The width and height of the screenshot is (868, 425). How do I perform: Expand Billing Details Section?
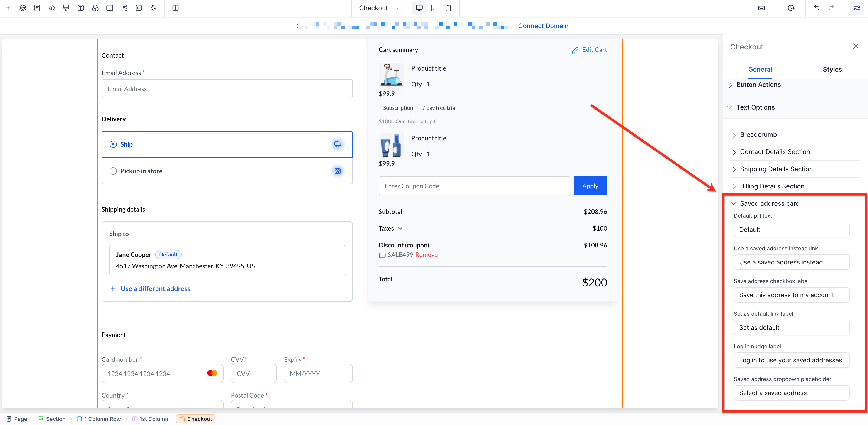point(772,186)
